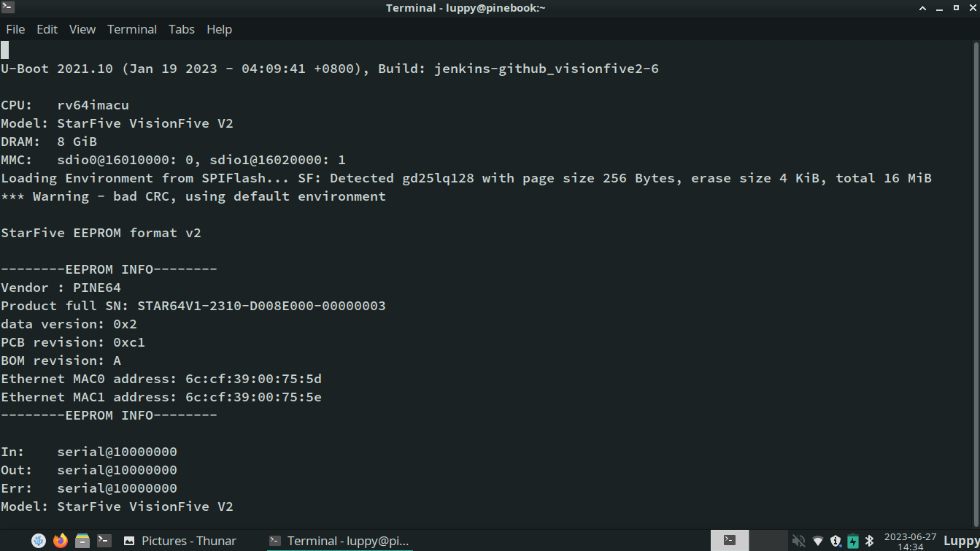This screenshot has width=980, height=551.
Task: Click the 'Err: serial@10000000' line
Action: pos(89,488)
